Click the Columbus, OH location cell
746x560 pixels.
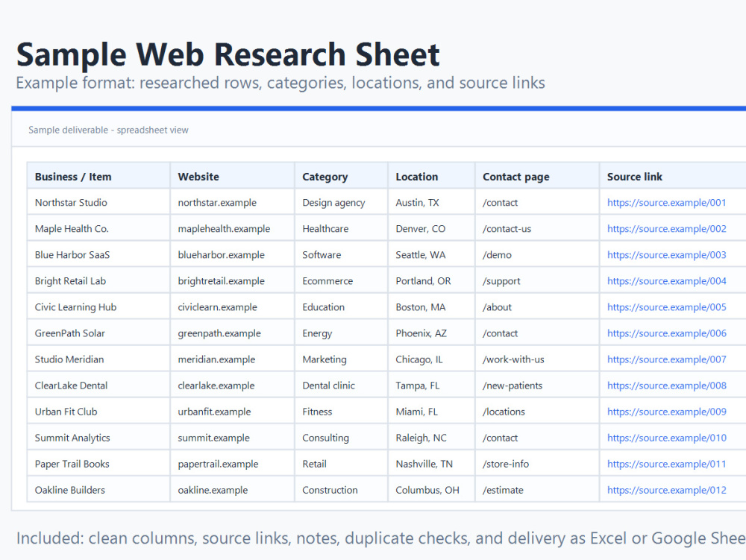[431, 490]
